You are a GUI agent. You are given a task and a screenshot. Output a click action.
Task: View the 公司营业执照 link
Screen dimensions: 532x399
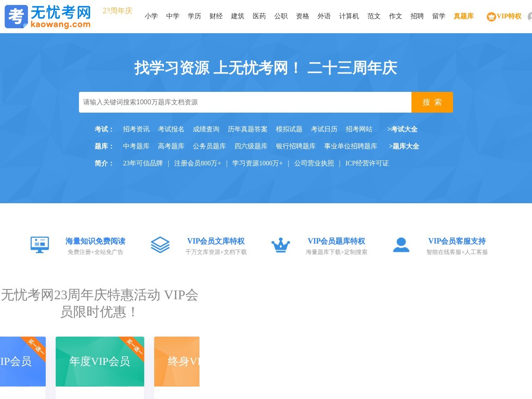tap(314, 163)
